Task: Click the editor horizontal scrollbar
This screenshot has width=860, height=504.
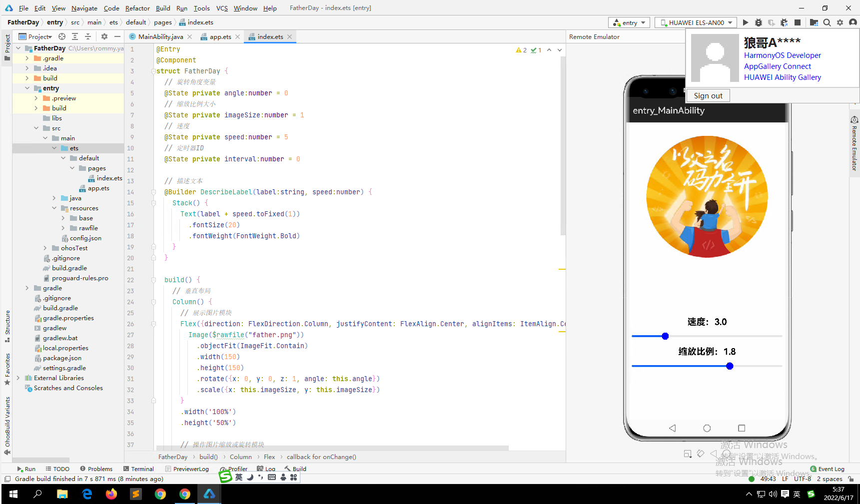Action: click(x=332, y=448)
